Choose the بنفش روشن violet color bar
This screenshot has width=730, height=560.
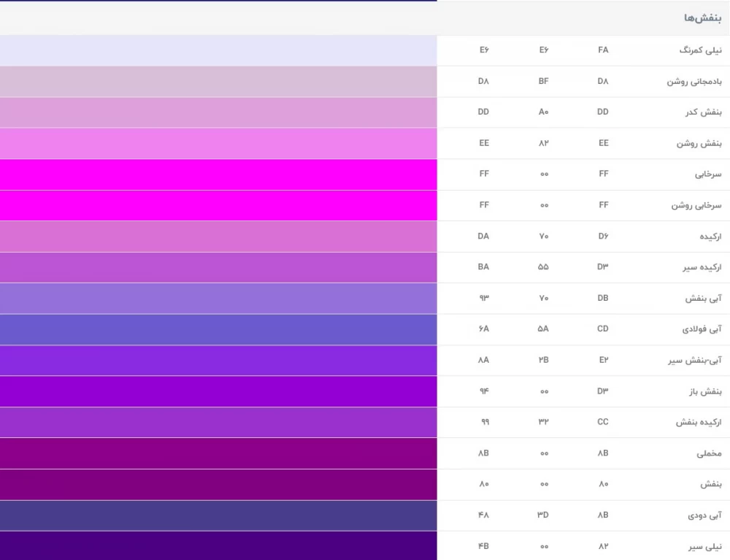tap(218, 143)
